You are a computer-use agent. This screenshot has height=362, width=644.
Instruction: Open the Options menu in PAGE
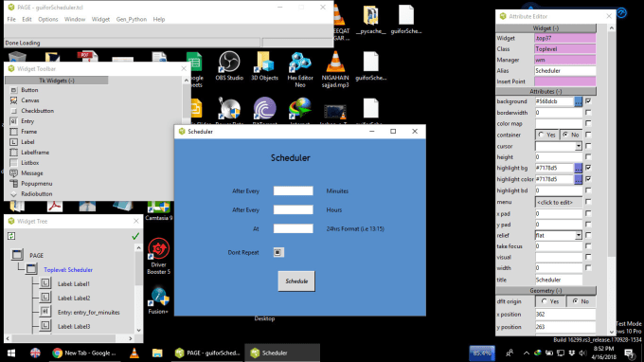[48, 19]
